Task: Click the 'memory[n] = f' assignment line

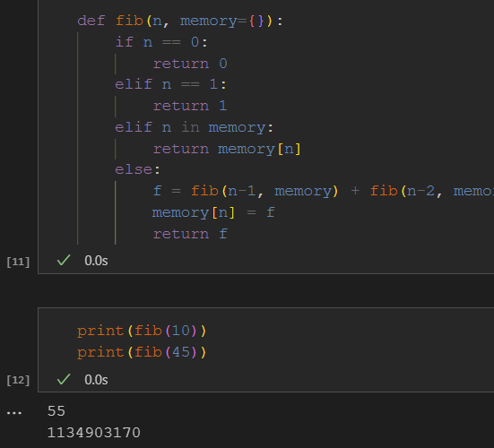Action: [x=213, y=212]
